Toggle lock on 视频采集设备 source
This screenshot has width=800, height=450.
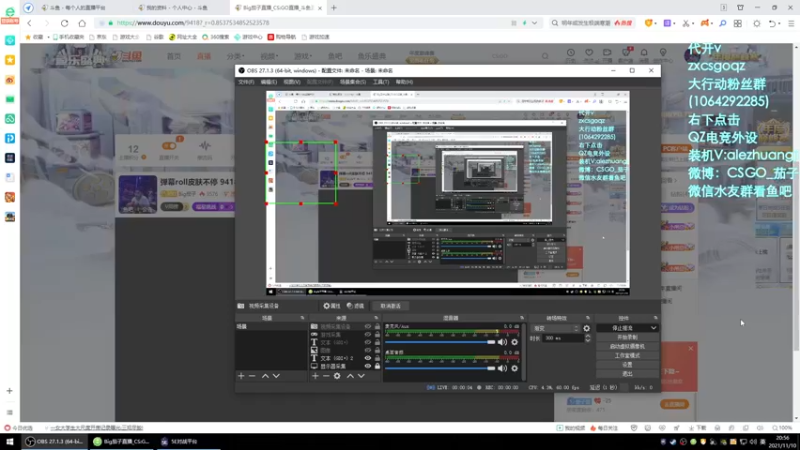pyautogui.click(x=378, y=327)
